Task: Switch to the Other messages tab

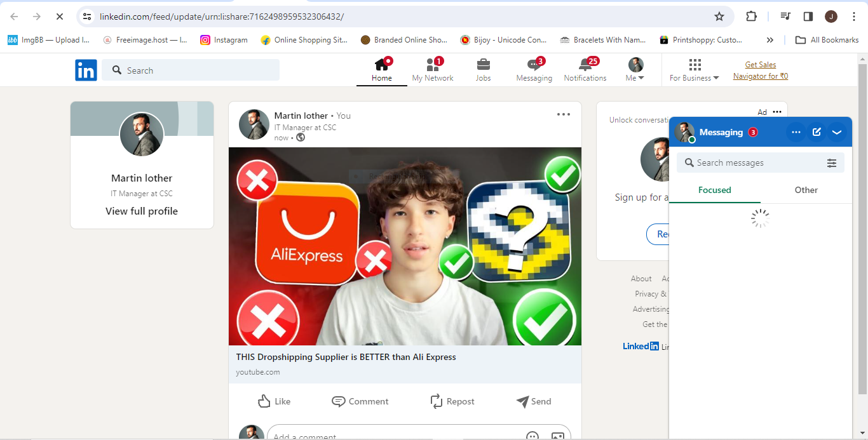Action: 806,190
